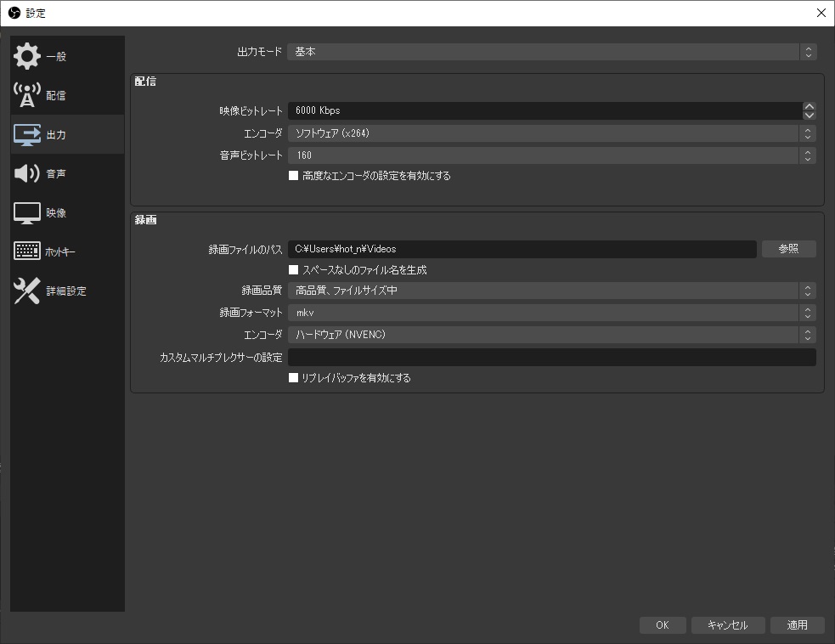Open recording エンコーダ dropdown ハードウェア (NVENC)
Image resolution: width=835 pixels, height=644 pixels.
coord(551,335)
